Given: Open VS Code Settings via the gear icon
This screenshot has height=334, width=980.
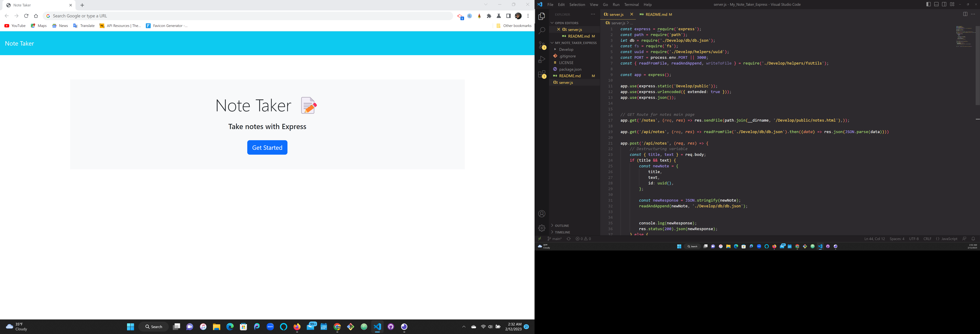Looking at the screenshot, I should (542, 228).
